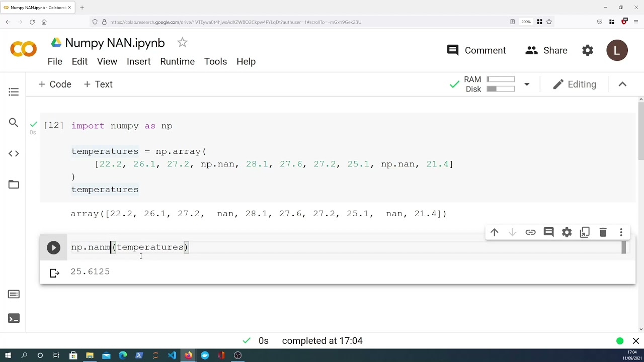Open Windows taskbar search
Screen dimensions: 644x362
point(24,355)
